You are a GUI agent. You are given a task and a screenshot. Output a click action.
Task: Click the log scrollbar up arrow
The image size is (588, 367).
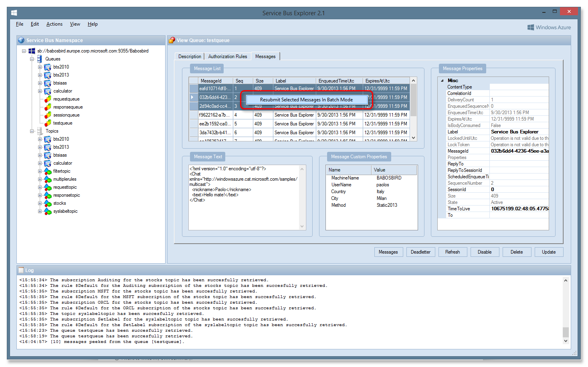click(566, 280)
